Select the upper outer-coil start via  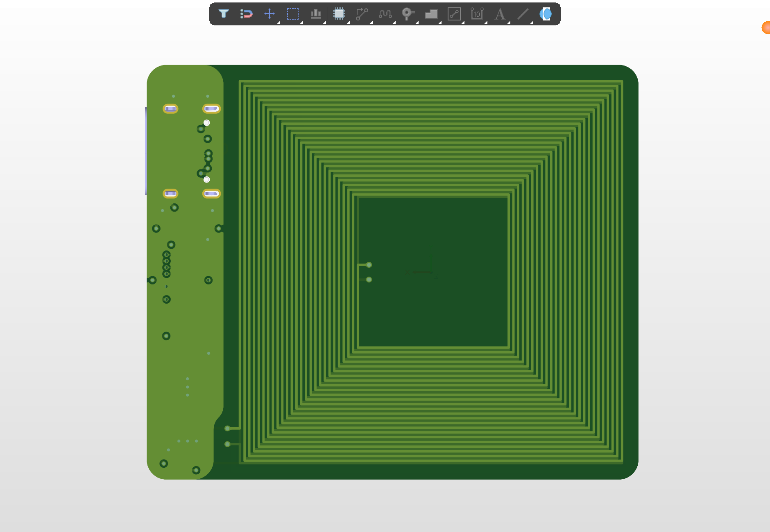coord(227,428)
